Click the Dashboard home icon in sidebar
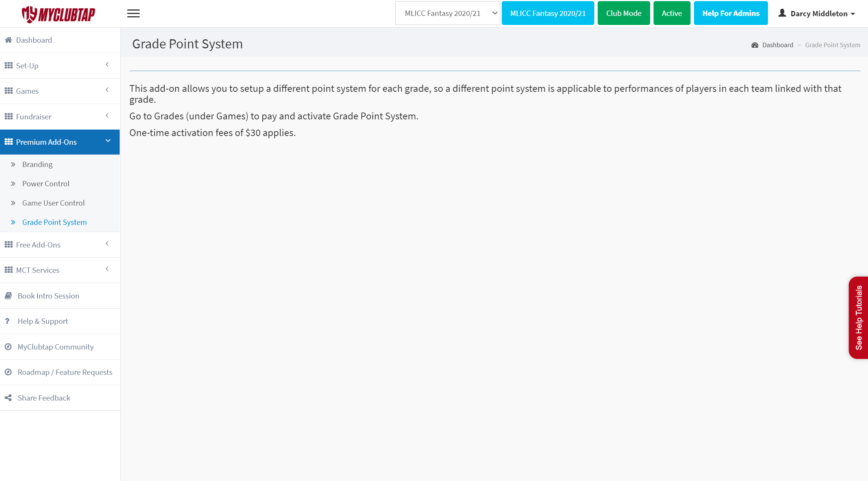868x481 pixels. click(8, 40)
